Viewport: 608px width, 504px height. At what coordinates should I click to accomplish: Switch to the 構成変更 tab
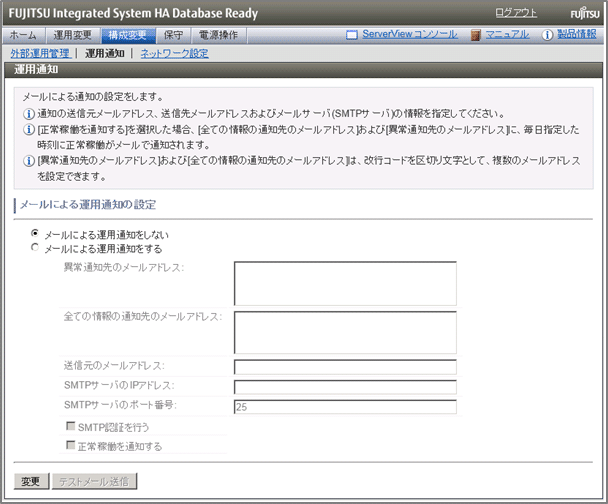pyautogui.click(x=128, y=35)
